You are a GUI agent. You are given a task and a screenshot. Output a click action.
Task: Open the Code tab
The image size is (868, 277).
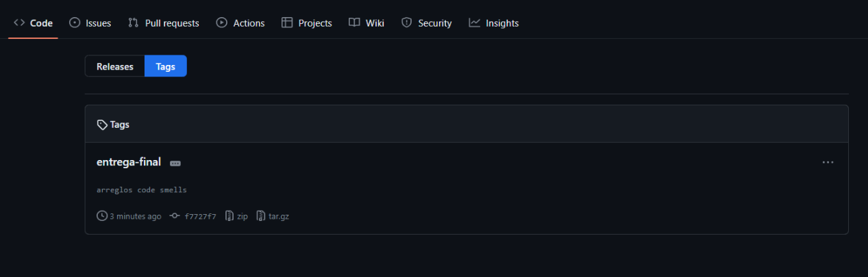(x=33, y=23)
